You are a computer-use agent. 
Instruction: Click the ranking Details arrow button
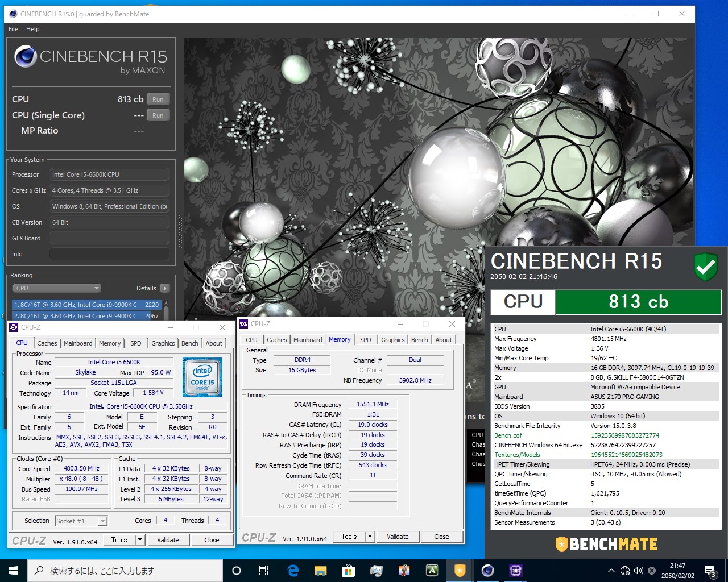(x=165, y=288)
